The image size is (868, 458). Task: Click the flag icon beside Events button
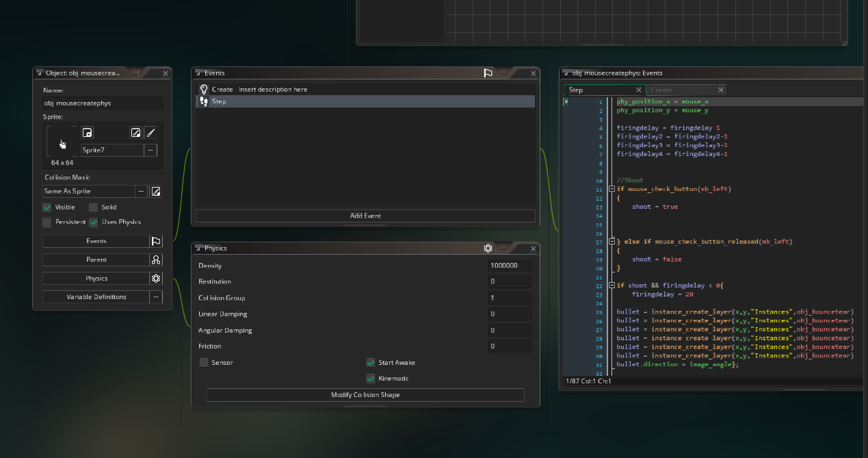(156, 241)
